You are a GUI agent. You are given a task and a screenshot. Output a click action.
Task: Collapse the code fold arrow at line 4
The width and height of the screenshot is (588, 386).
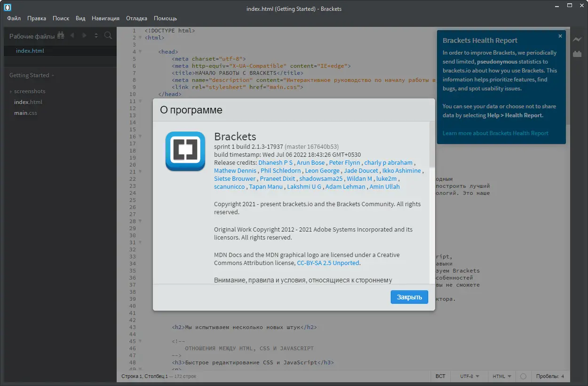click(140, 52)
